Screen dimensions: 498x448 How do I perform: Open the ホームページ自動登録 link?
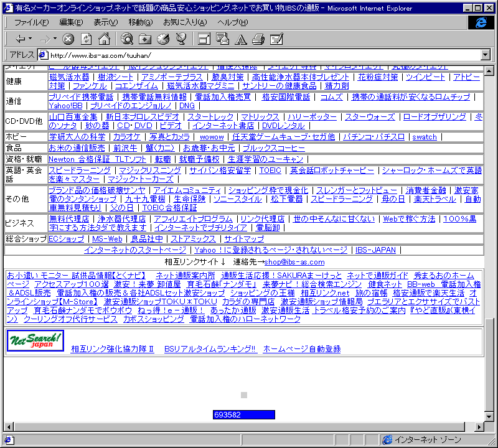302,349
